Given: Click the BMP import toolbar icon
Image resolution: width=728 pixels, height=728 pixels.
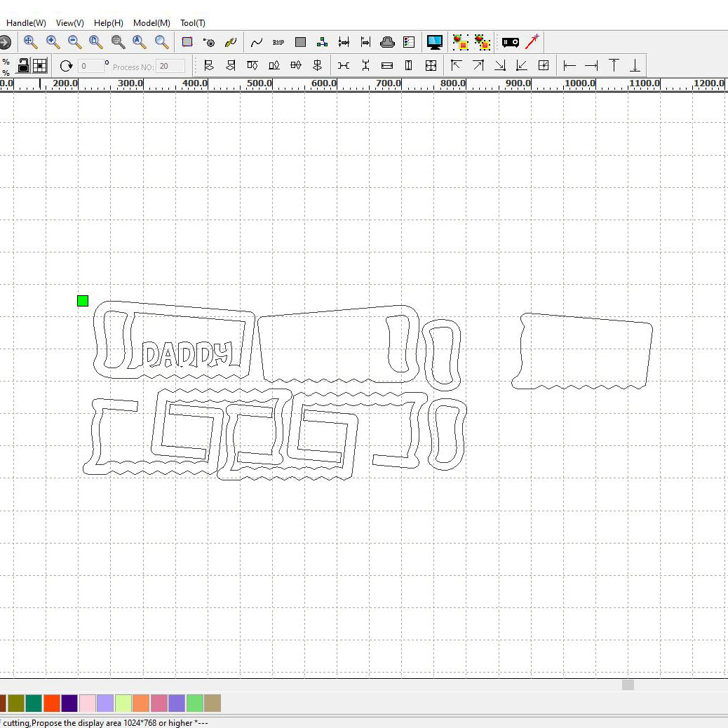Looking at the screenshot, I should point(278,42).
